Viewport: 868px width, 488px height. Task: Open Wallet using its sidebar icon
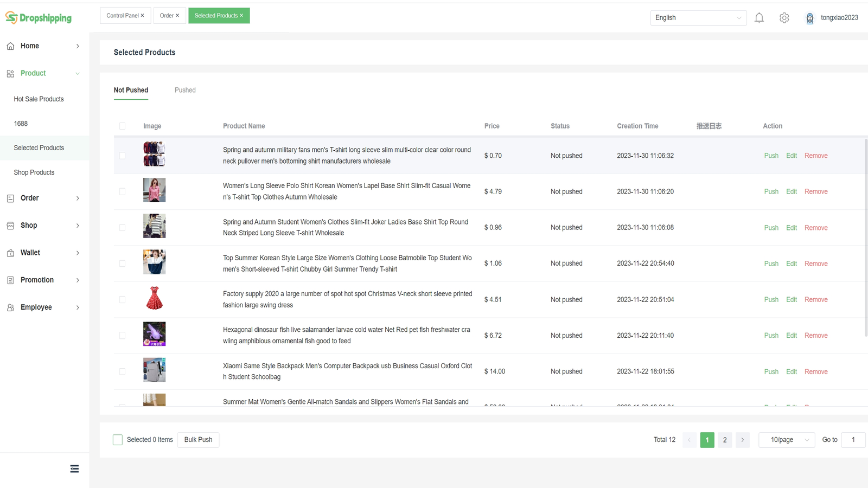click(x=10, y=252)
